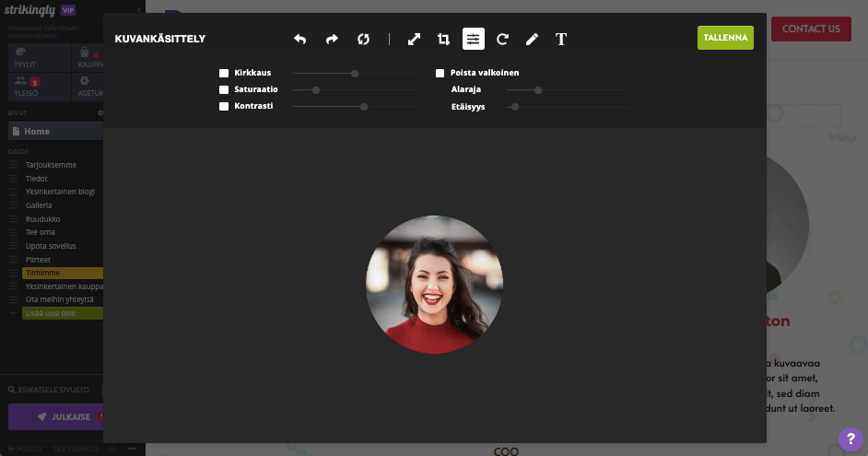Click the redo arrow icon

pos(332,39)
